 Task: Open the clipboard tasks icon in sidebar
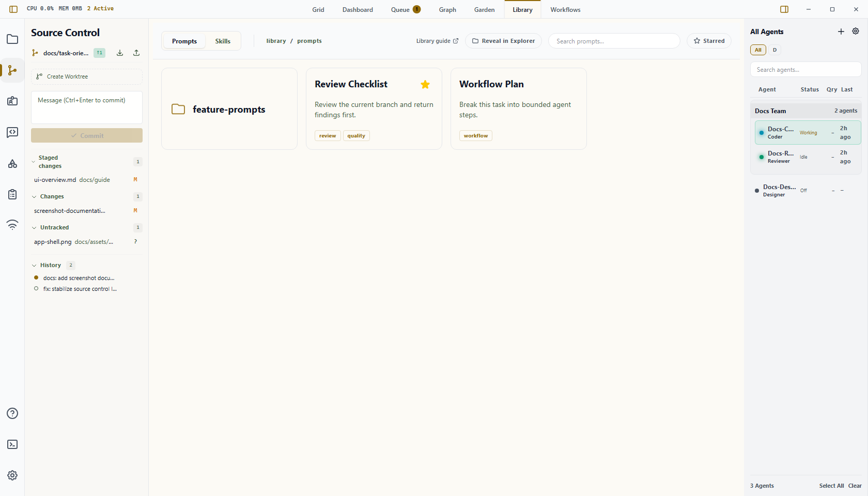12,194
